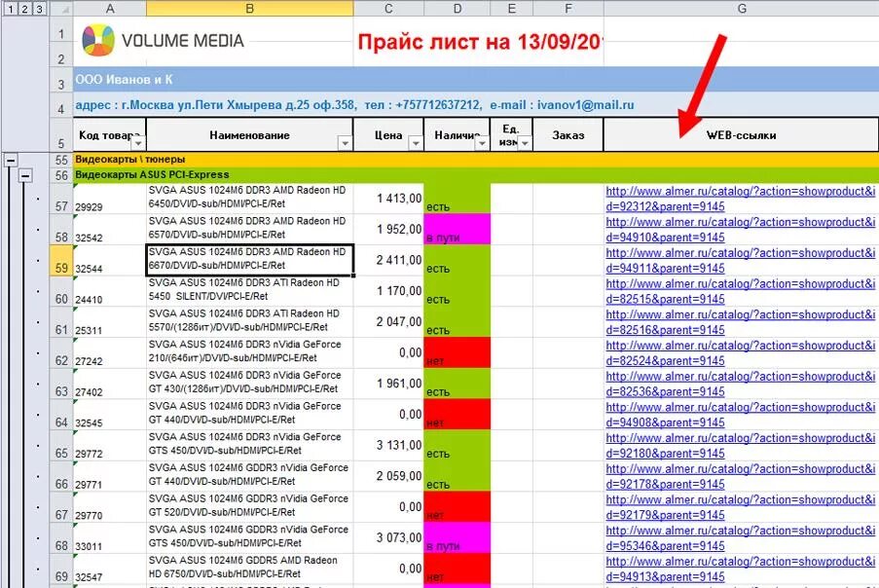
Task: Select green 'есть' cell in row 57
Action: click(x=458, y=199)
